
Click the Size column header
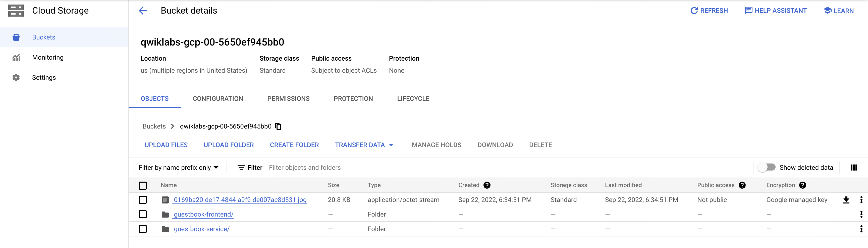pyautogui.click(x=333, y=185)
